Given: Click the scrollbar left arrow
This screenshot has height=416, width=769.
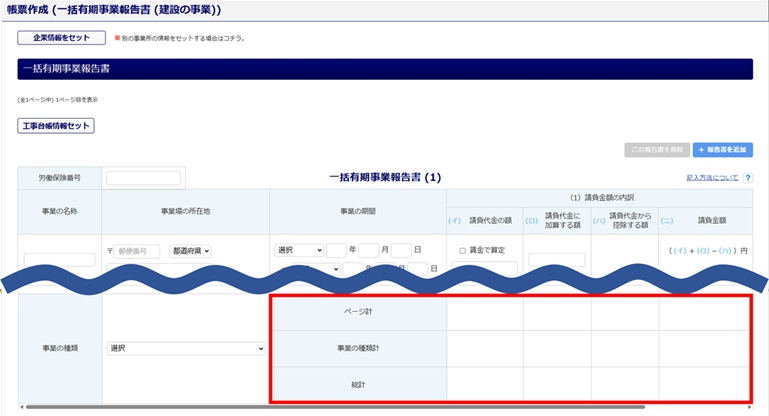Looking at the screenshot, I should 21,407.
